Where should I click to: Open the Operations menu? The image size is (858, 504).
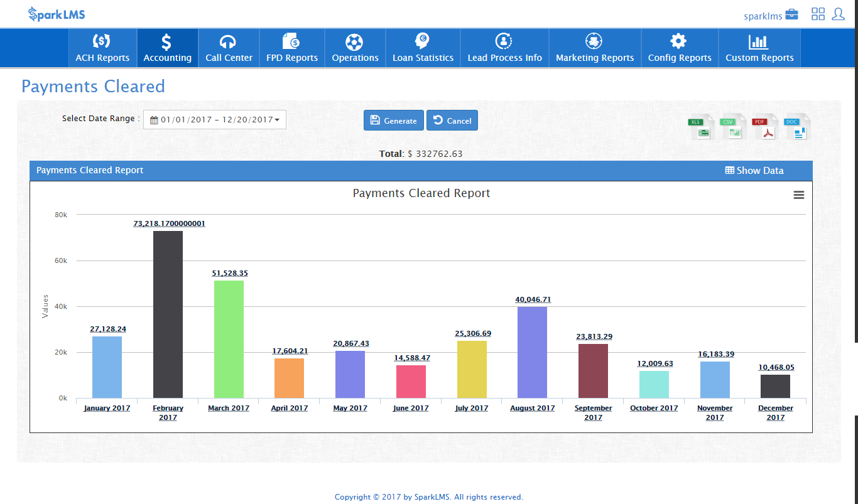(355, 48)
